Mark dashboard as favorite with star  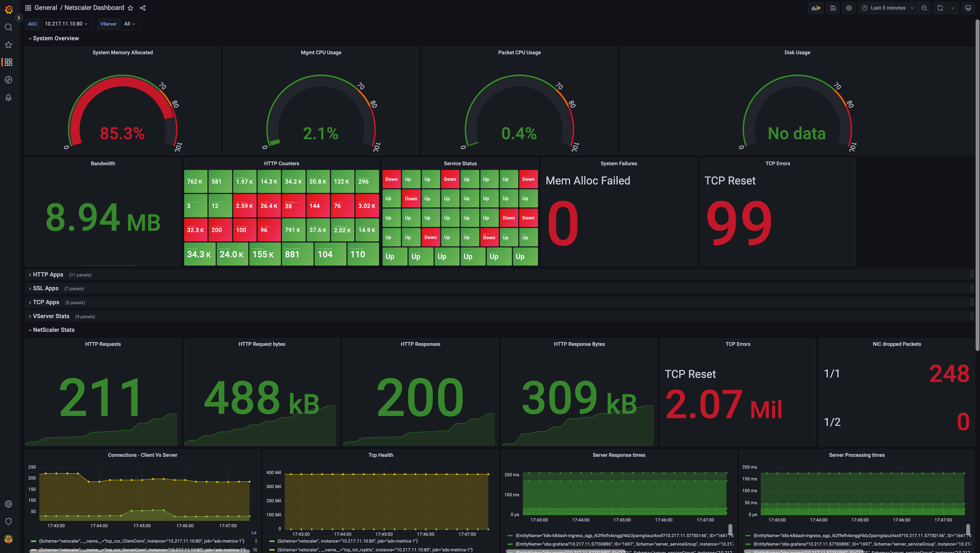coord(130,8)
